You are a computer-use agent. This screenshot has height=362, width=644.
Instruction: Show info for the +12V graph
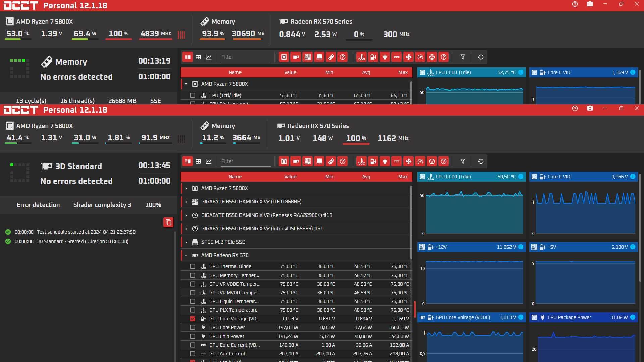click(521, 247)
